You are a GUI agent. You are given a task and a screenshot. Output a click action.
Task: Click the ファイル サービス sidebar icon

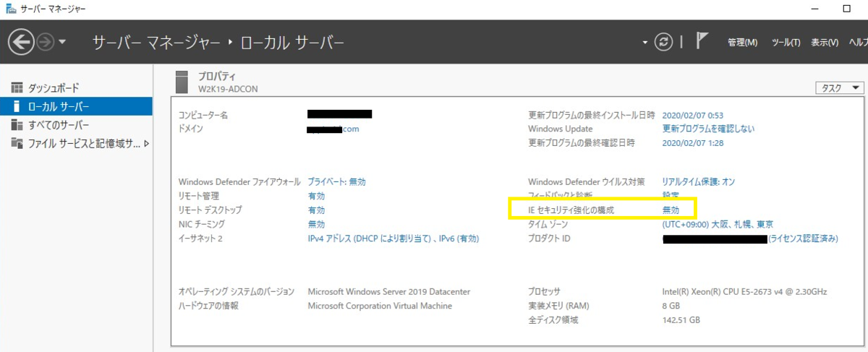click(17, 143)
